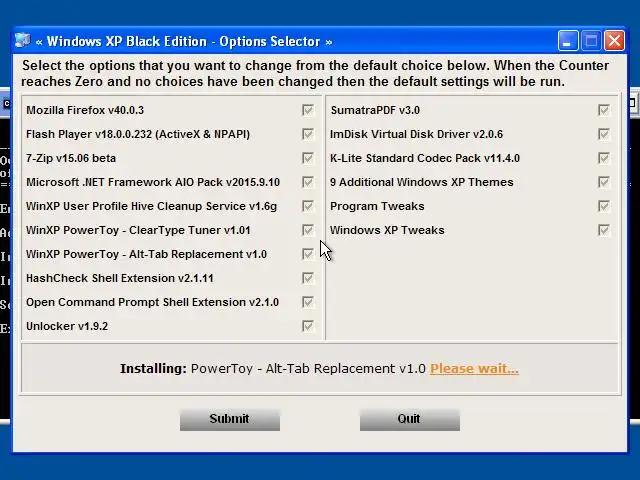640x480 pixels.
Task: Toggle the Unlocker v1.9.2 checkbox
Action: point(308,326)
